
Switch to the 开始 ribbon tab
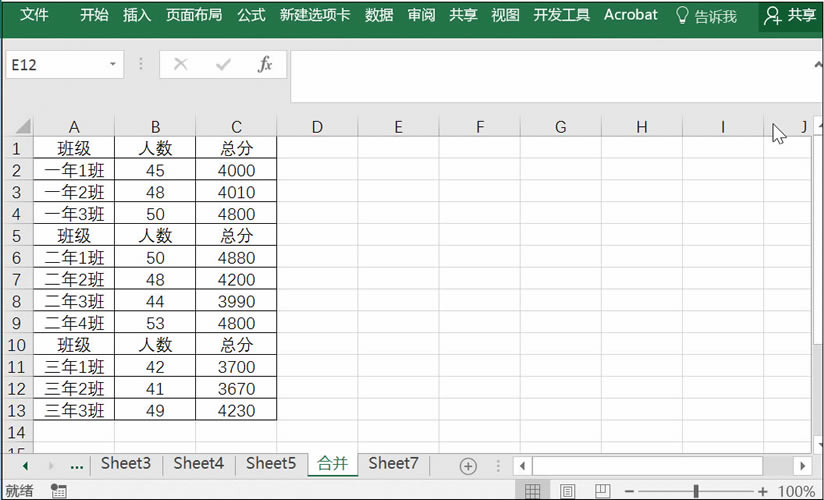pyautogui.click(x=94, y=15)
